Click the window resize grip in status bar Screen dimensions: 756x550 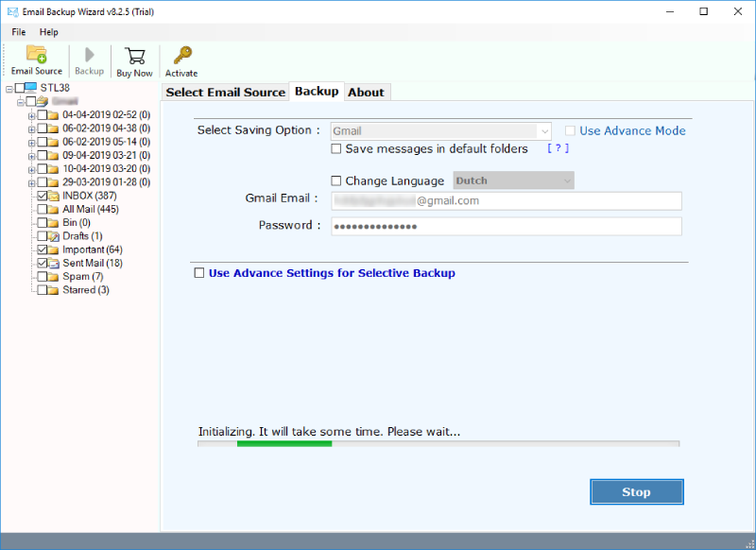pos(749,543)
